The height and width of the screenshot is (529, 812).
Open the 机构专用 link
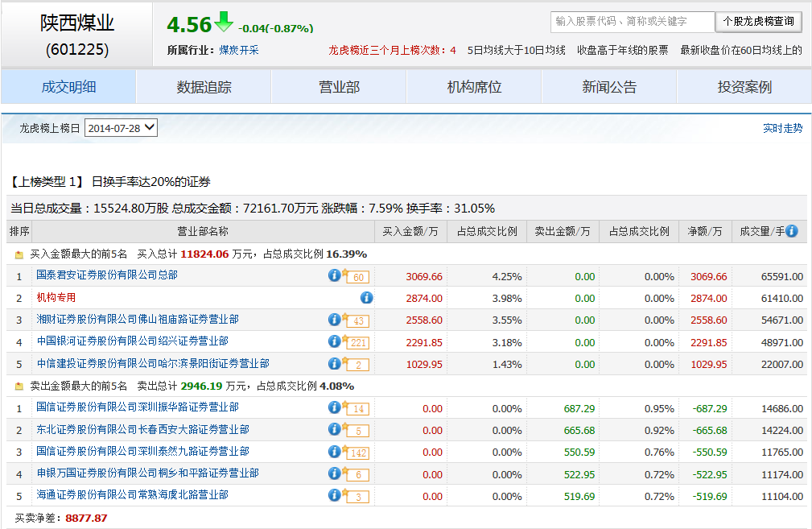tap(56, 297)
